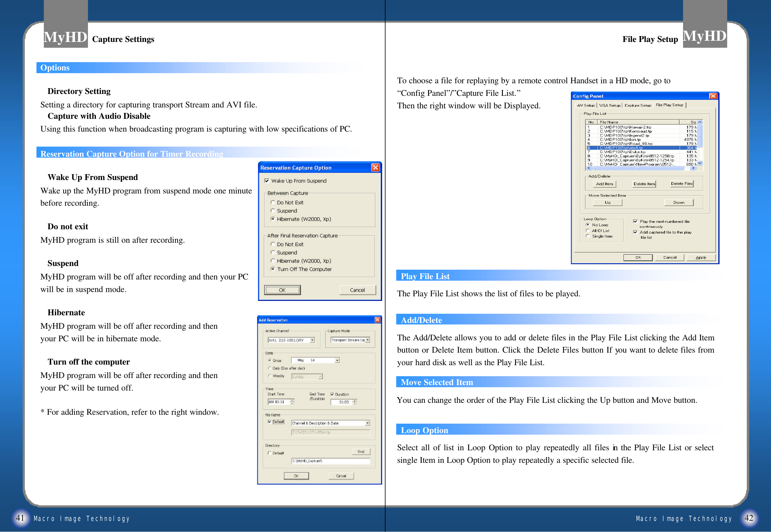Click the file list scroll-right arrow
The width and height of the screenshot is (771, 532).
pyautogui.click(x=693, y=168)
